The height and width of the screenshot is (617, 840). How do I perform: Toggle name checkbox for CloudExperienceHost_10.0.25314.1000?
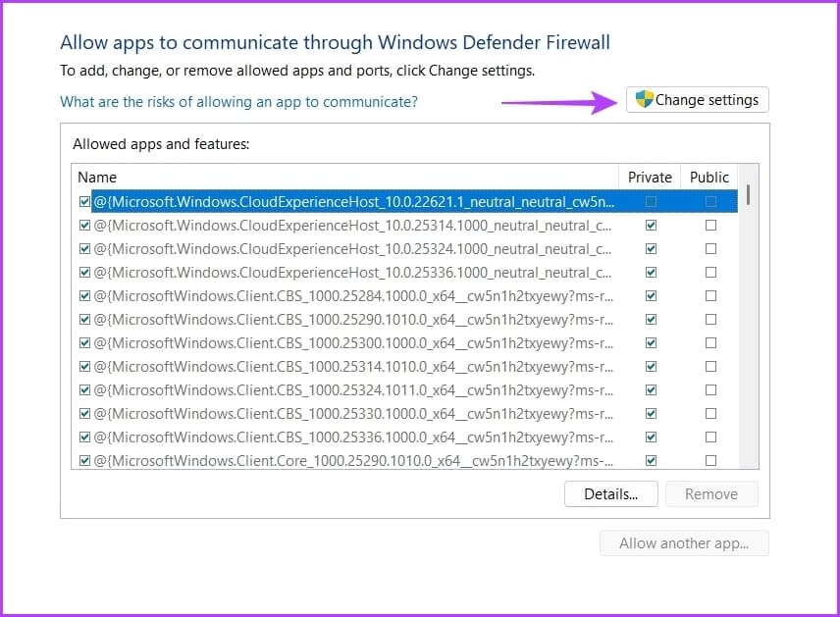point(84,225)
